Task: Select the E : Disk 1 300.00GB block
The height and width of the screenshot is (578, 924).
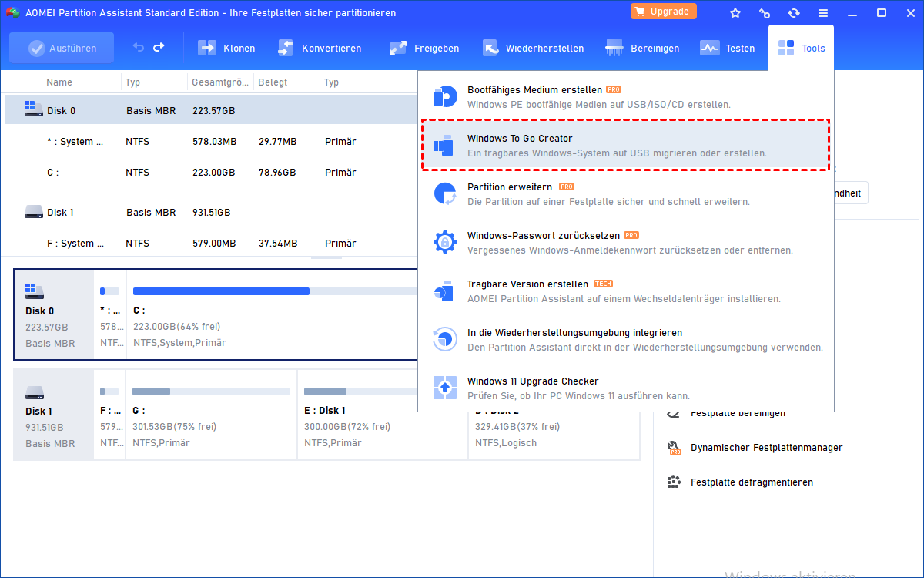Action: 383,415
